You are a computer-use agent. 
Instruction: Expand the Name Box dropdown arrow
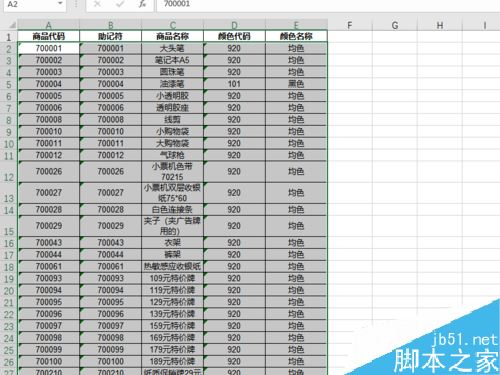60,4
